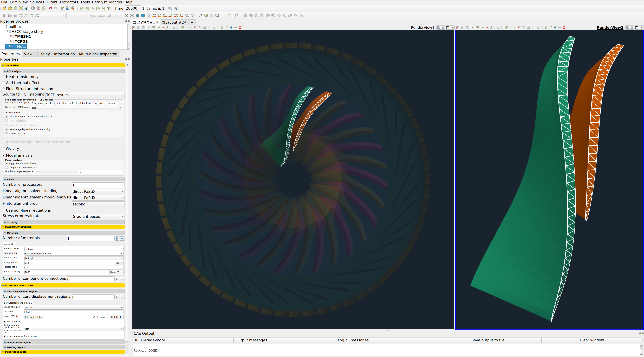Open the Extractors menu
This screenshot has height=357, width=644.
[69, 2]
